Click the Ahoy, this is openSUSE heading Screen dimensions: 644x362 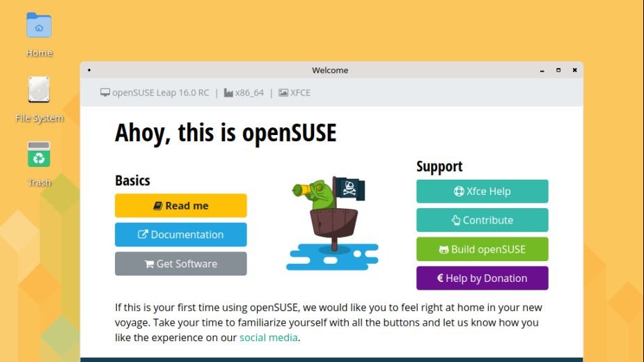[x=226, y=133]
